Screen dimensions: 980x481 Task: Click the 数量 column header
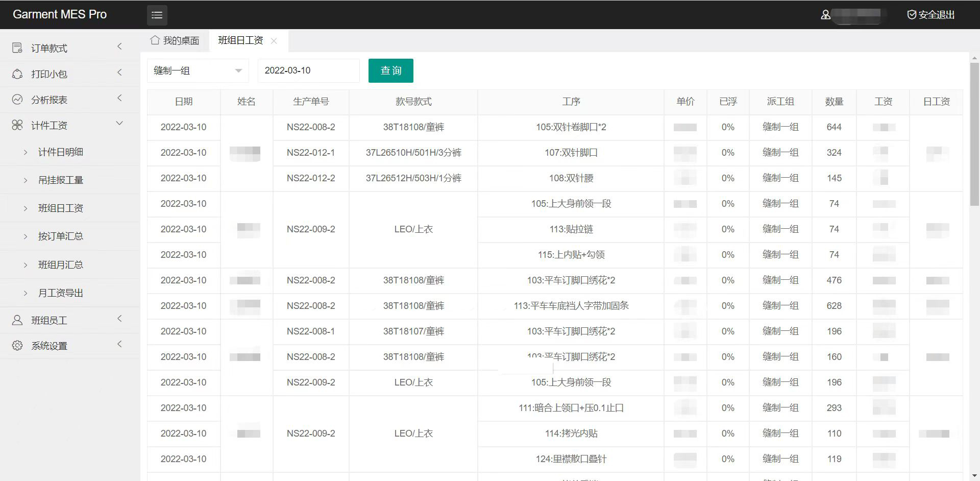point(835,102)
